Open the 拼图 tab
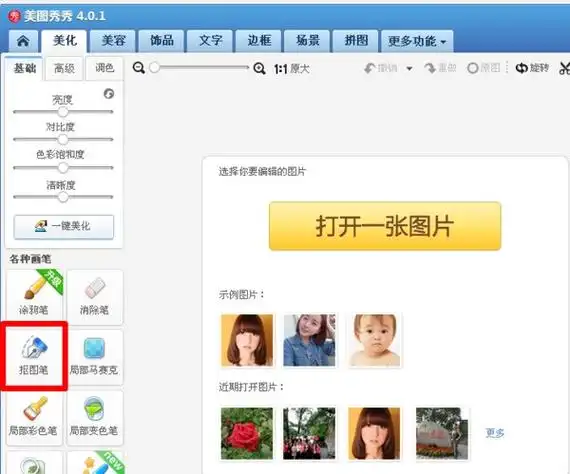 coord(356,41)
